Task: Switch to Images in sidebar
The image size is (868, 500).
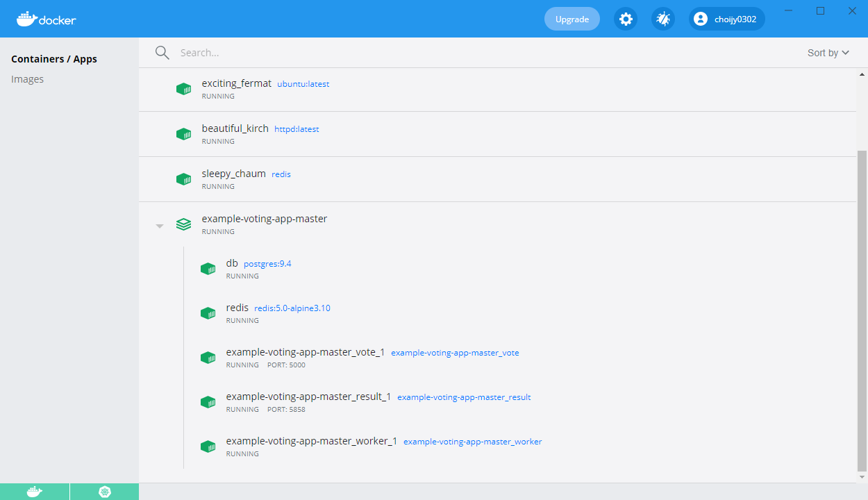Action: [x=28, y=79]
